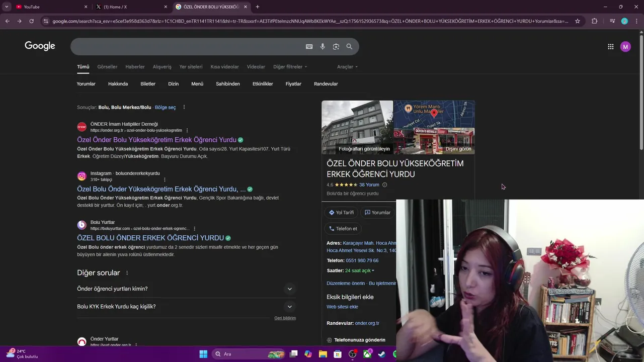Open File Explorer from the taskbar

coord(323,354)
